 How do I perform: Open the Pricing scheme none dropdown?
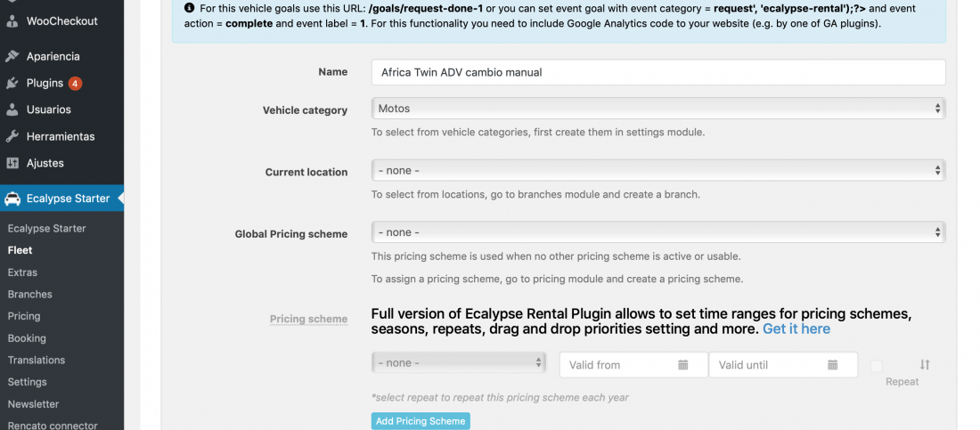pos(458,362)
